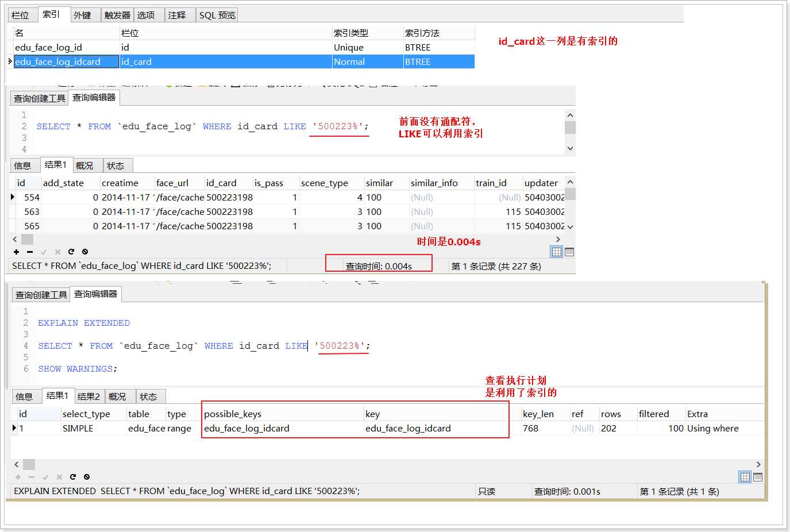Discard changes X icon in upper results toolbar
Image resolution: width=790 pixels, height=532 pixels.
coord(57,252)
